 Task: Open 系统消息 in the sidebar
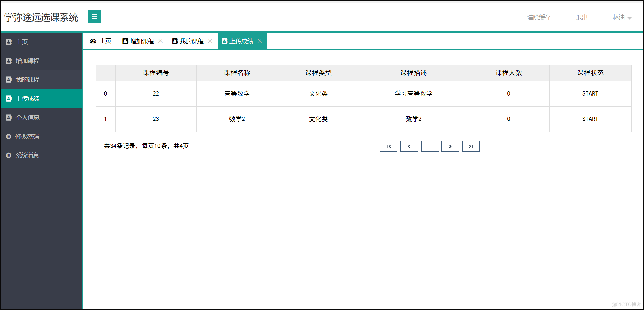[41, 156]
